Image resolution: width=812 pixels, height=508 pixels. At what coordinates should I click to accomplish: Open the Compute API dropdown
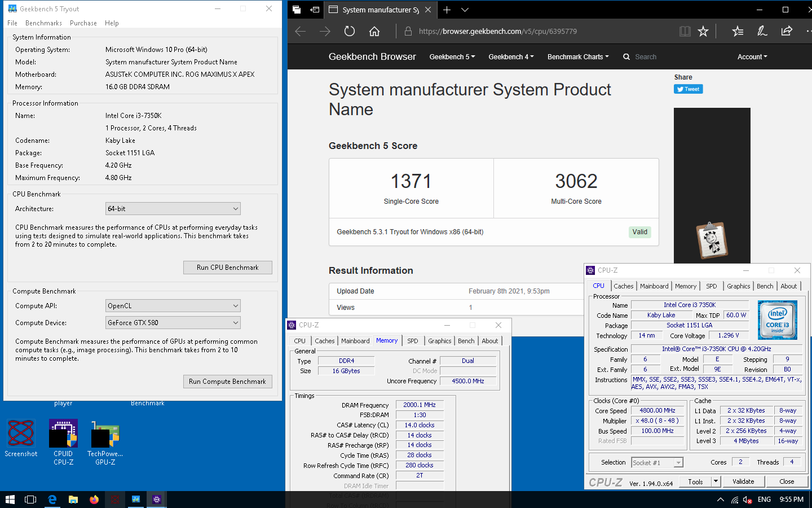(173, 306)
